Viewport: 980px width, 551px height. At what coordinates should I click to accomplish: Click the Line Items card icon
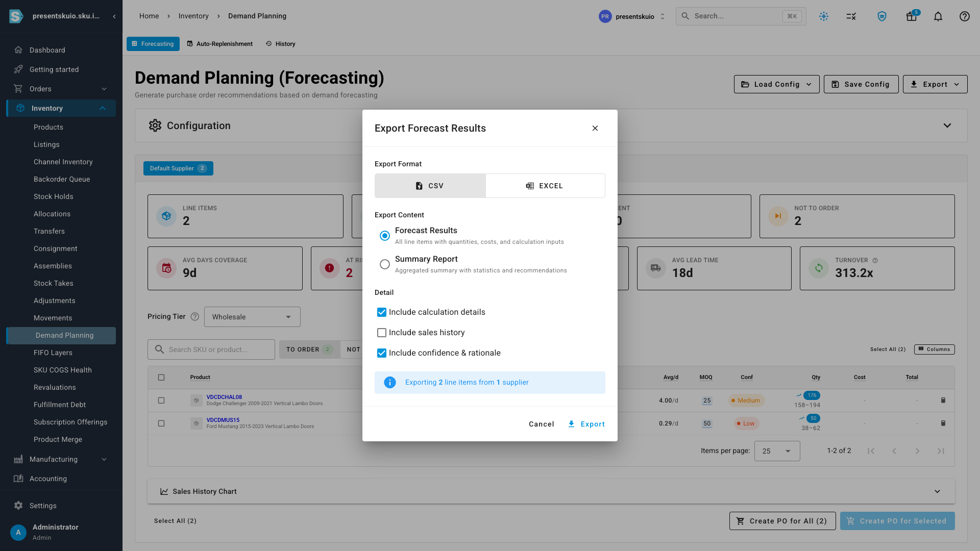[166, 216]
